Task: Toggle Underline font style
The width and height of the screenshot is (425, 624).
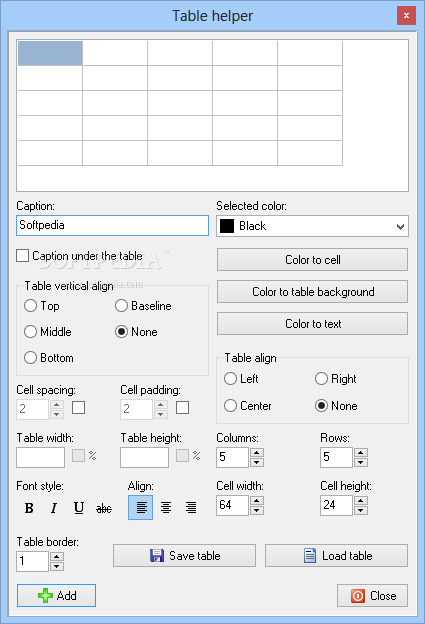Action: coord(79,508)
